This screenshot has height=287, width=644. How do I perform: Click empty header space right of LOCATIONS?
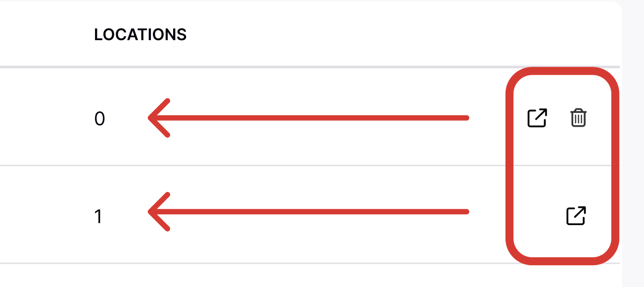point(346,35)
